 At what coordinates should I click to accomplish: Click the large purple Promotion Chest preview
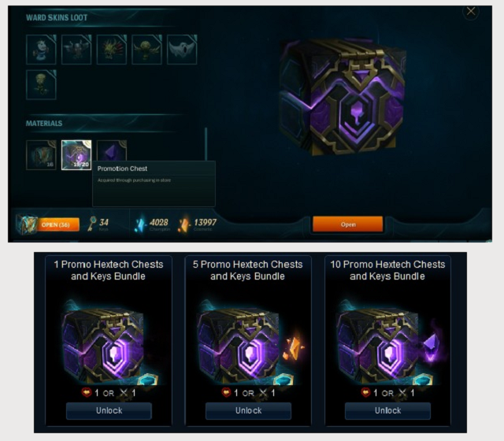343,96
